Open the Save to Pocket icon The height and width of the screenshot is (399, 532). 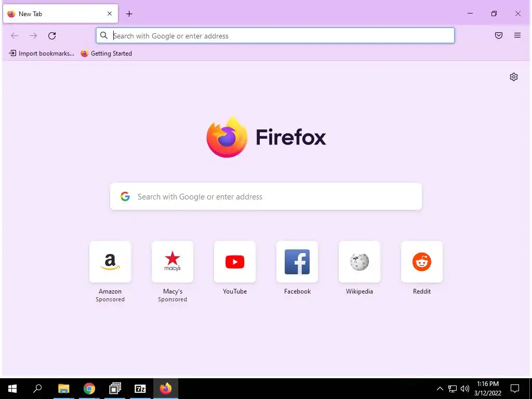498,35
